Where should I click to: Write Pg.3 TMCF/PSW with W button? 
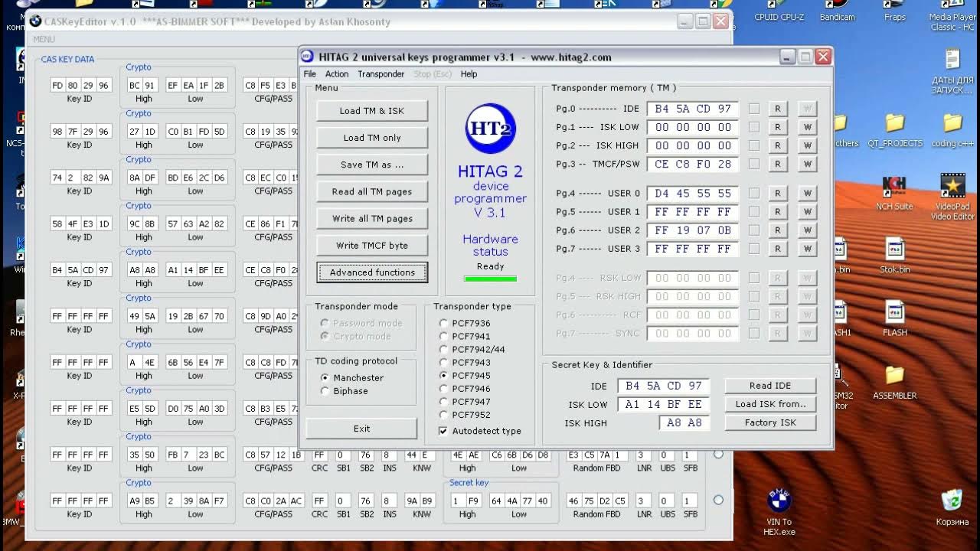click(x=807, y=164)
